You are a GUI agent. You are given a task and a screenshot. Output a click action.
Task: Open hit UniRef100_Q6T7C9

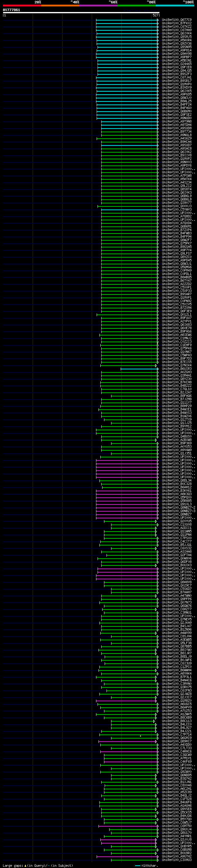177,20
